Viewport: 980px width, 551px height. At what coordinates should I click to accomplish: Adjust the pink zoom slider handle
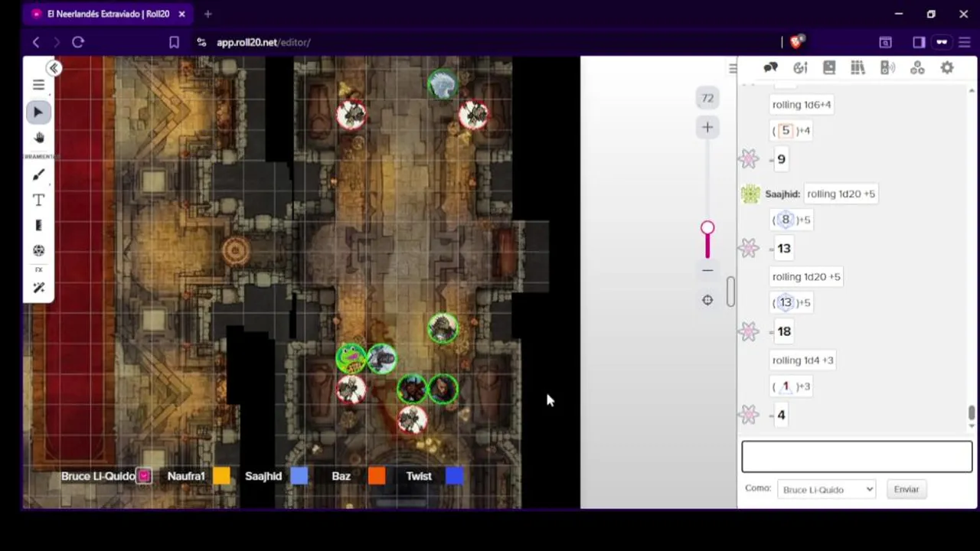tap(707, 228)
